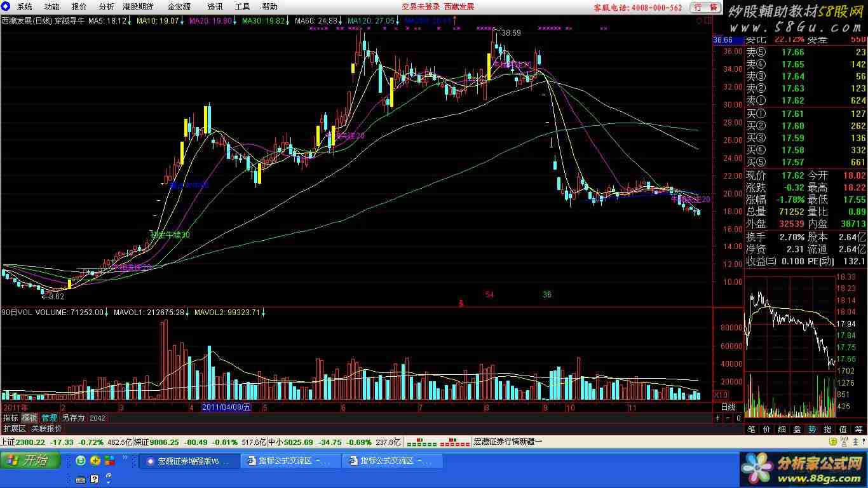Open the 资讯 menu
The height and width of the screenshot is (488, 868).
click(215, 7)
